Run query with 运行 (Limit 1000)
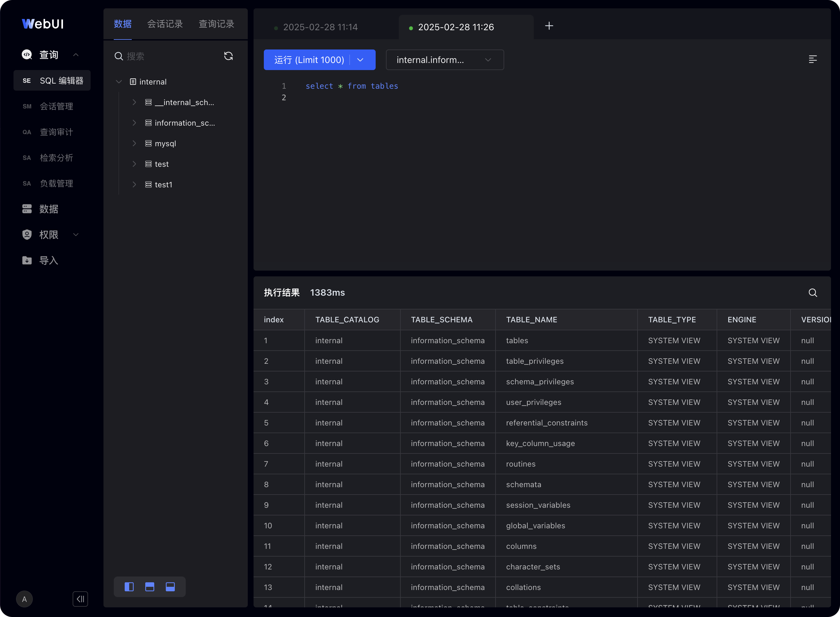Image resolution: width=840 pixels, height=617 pixels. (x=309, y=60)
